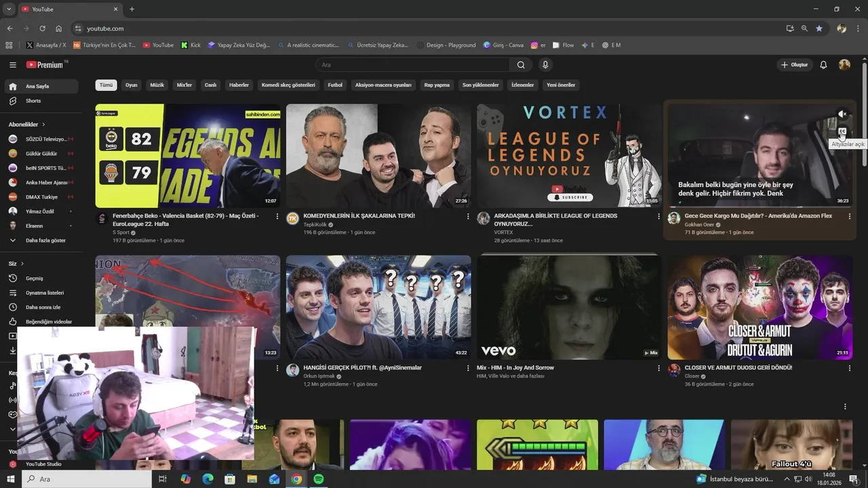This screenshot has width=868, height=488.
Task: Select the Futbol filter chip
Action: click(335, 85)
